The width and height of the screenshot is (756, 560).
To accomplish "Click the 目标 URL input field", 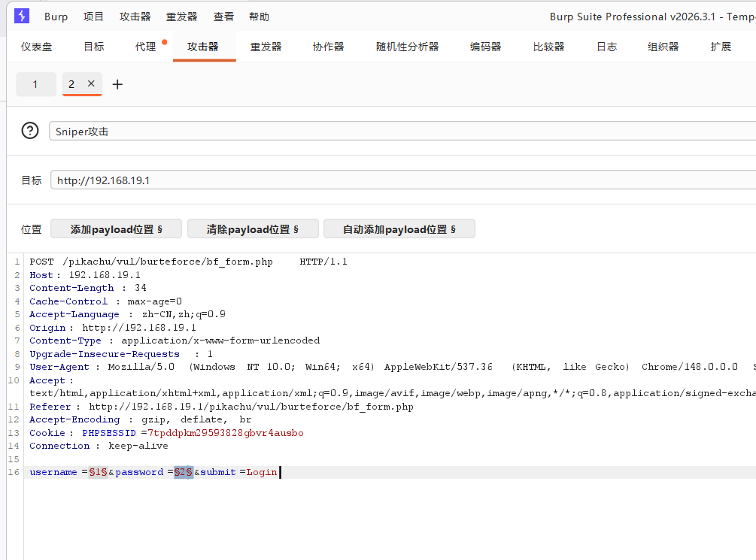I will click(x=403, y=180).
